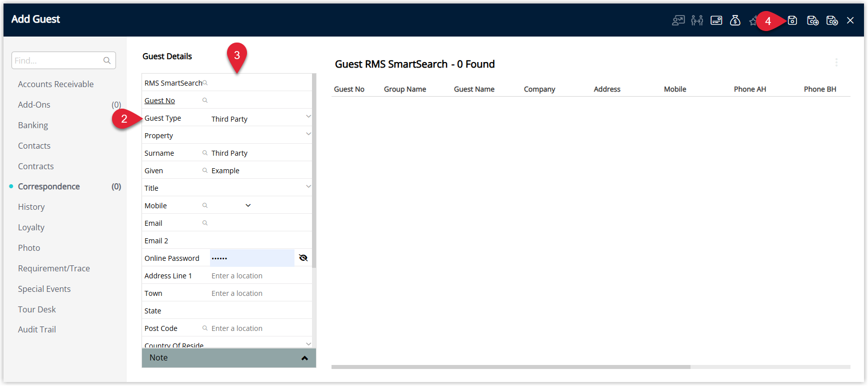Click the RMS SmartSearch input field

(x=260, y=83)
